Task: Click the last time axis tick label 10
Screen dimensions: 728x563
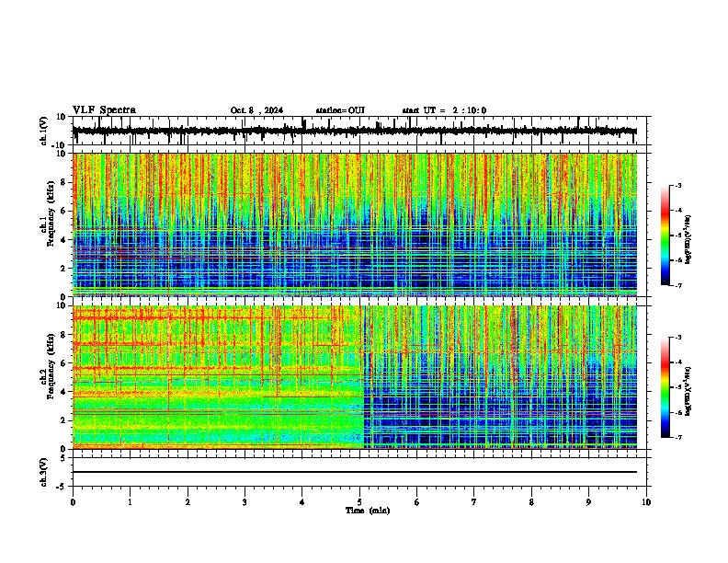Action: point(646,502)
